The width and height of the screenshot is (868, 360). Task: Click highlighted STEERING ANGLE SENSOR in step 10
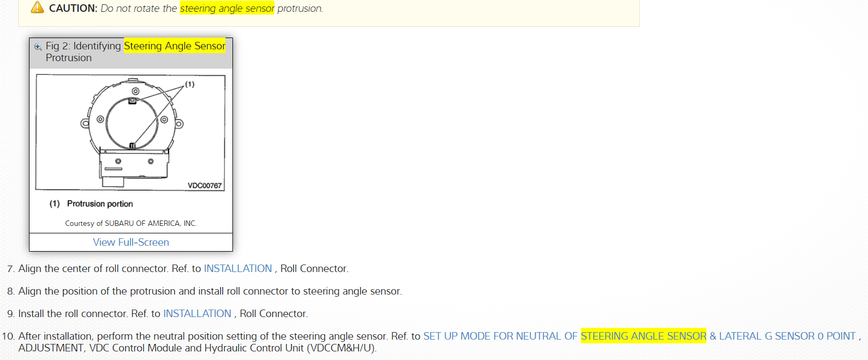coord(643,336)
